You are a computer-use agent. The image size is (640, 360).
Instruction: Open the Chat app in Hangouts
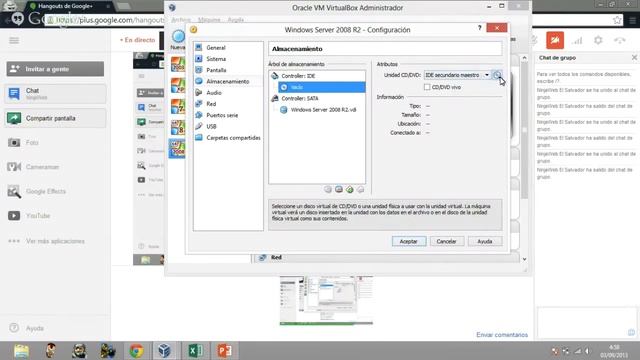55,93
